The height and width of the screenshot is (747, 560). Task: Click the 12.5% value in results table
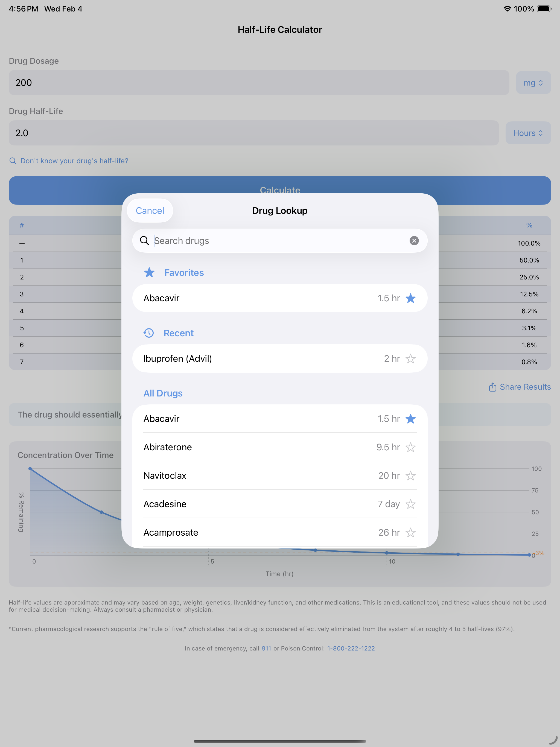[x=529, y=294]
